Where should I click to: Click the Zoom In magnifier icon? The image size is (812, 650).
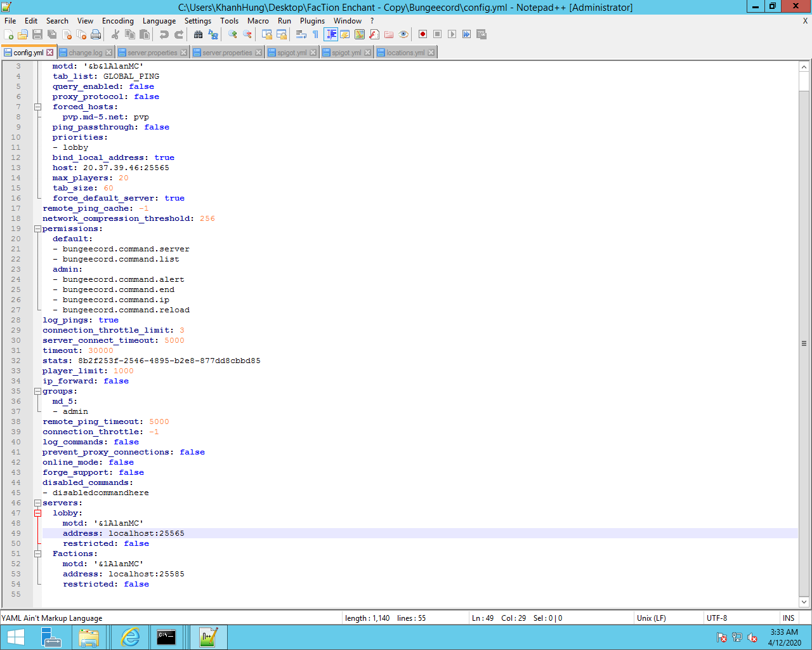point(233,34)
